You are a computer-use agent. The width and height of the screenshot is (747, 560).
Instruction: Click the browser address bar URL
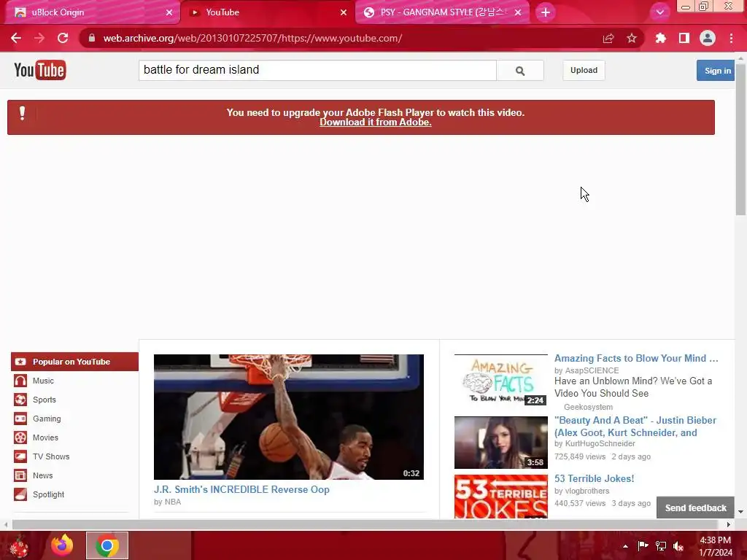coord(252,38)
